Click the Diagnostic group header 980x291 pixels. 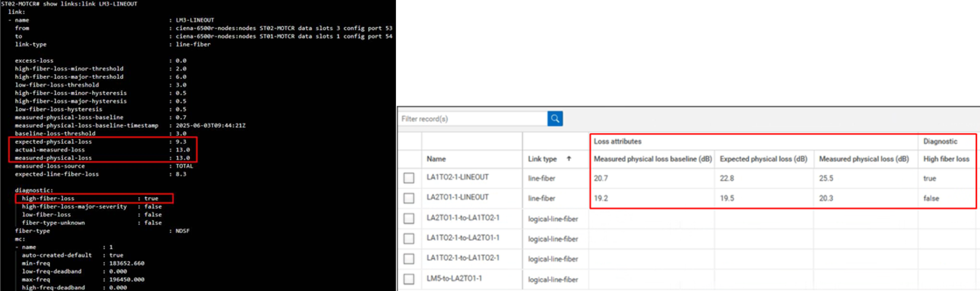pyautogui.click(x=940, y=141)
